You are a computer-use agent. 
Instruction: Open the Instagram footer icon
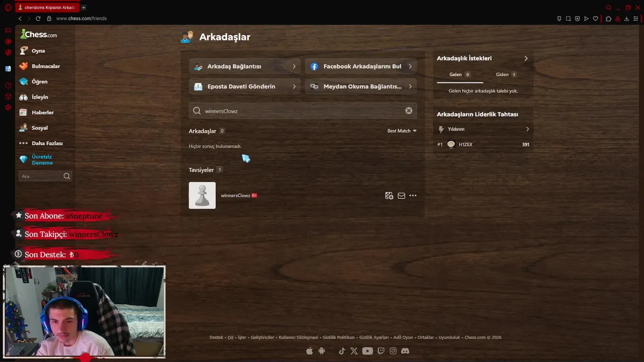click(393, 351)
